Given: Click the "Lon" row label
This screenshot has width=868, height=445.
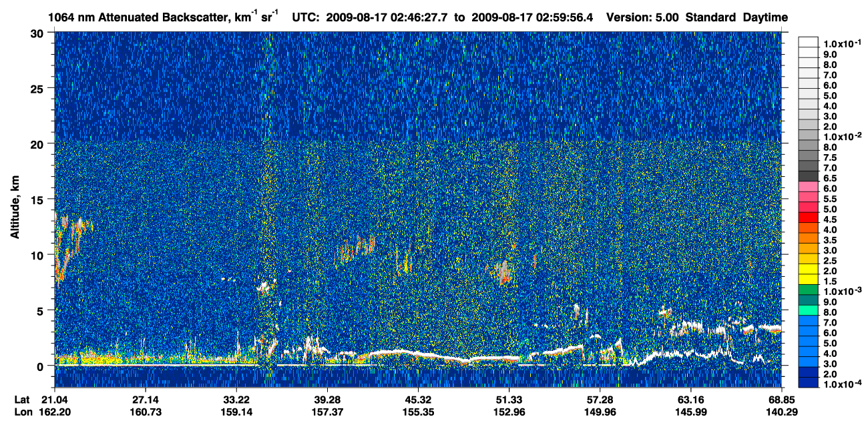Looking at the screenshot, I should 23,412.
